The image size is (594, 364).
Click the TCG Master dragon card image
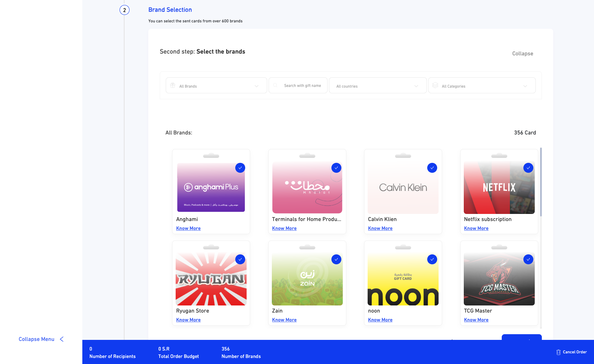point(499,279)
